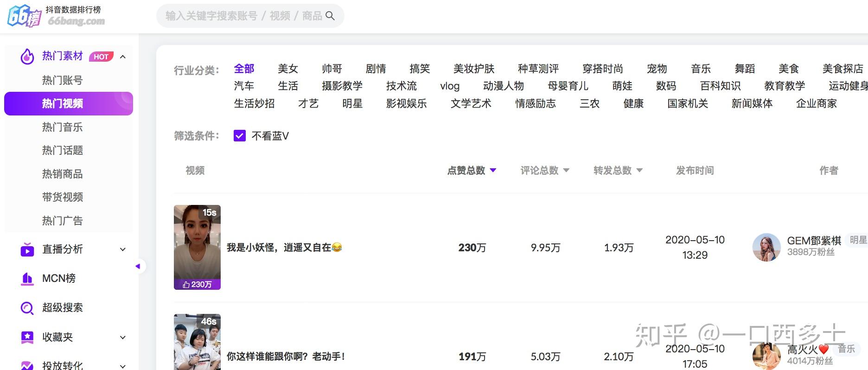
Task: Filter by 动漫人物 category
Action: (504, 86)
